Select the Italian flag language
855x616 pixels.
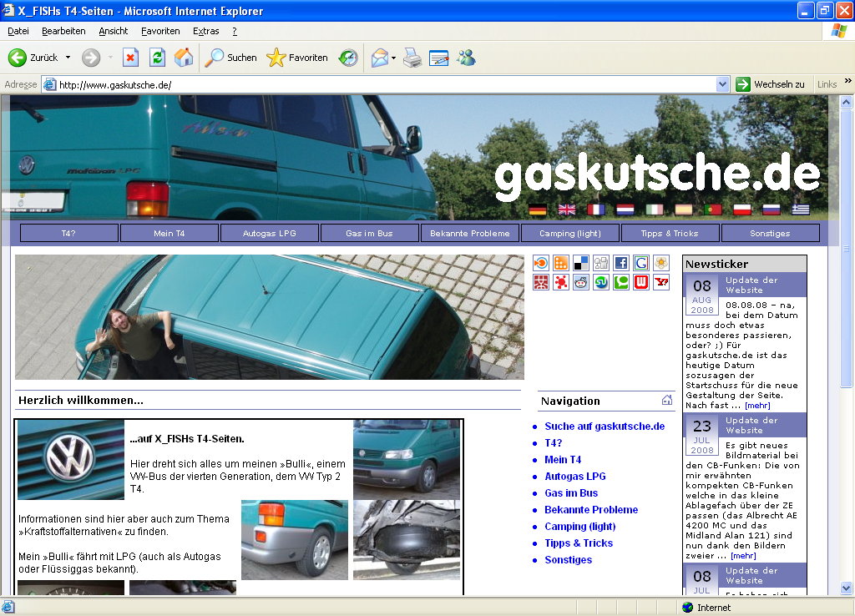pos(655,210)
